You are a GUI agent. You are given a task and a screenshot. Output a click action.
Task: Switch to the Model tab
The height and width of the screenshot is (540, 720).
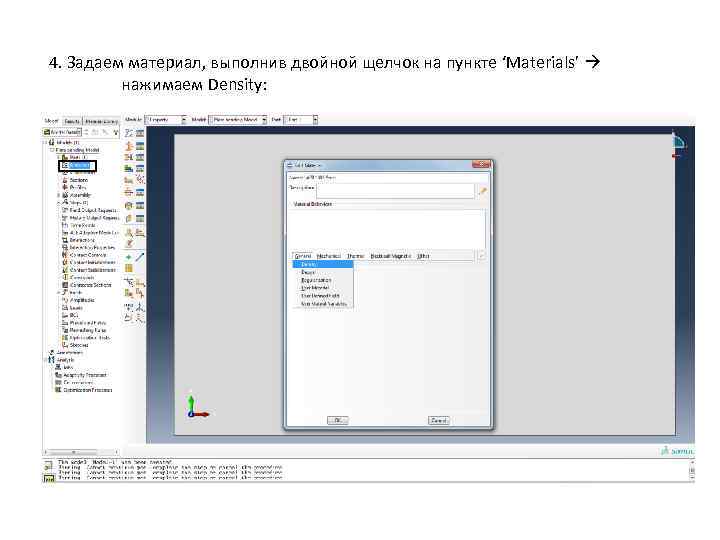pos(51,121)
